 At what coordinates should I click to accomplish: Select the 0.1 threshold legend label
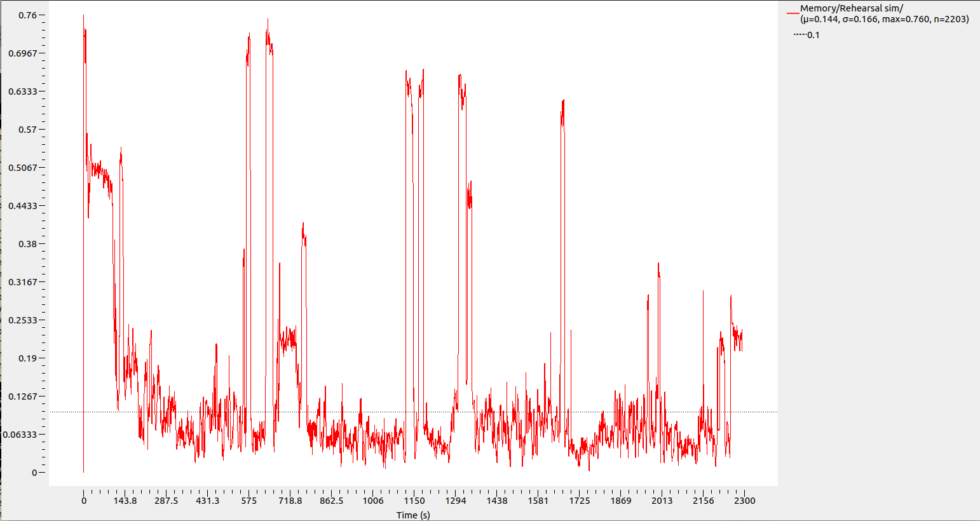pyautogui.click(x=813, y=35)
